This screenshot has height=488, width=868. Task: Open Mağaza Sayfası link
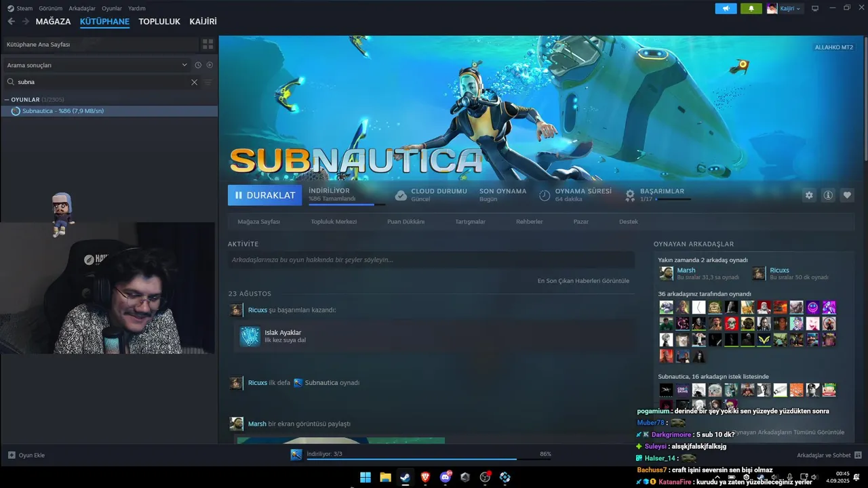point(258,222)
